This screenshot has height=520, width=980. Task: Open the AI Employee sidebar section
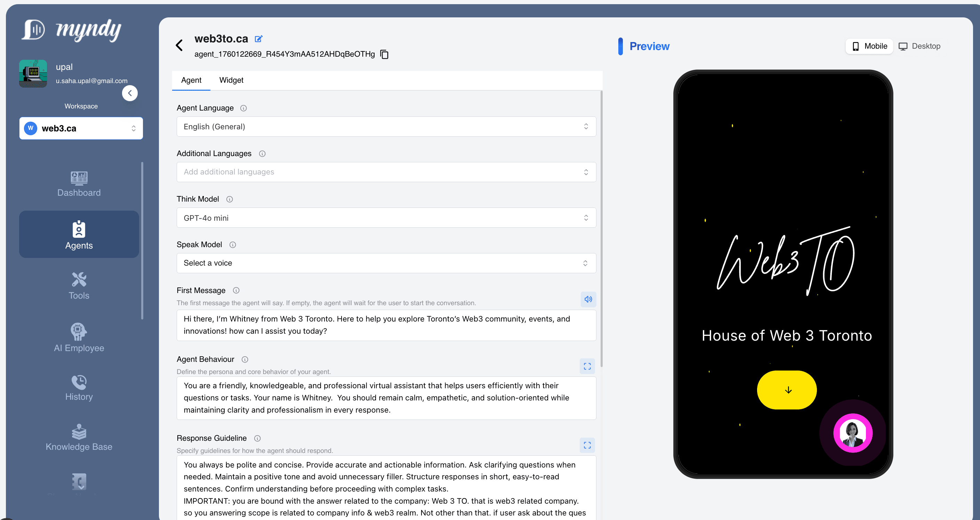point(79,337)
